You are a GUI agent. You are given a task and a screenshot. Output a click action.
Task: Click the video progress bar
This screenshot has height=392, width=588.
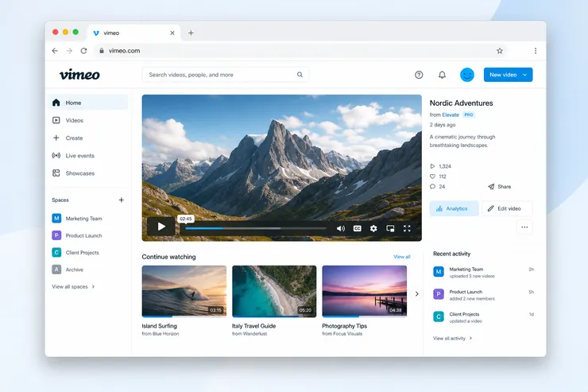[256, 228]
